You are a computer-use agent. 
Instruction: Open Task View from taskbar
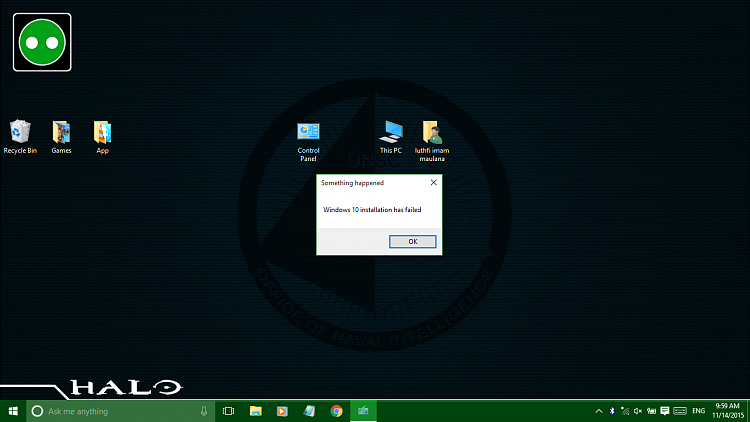tap(229, 411)
